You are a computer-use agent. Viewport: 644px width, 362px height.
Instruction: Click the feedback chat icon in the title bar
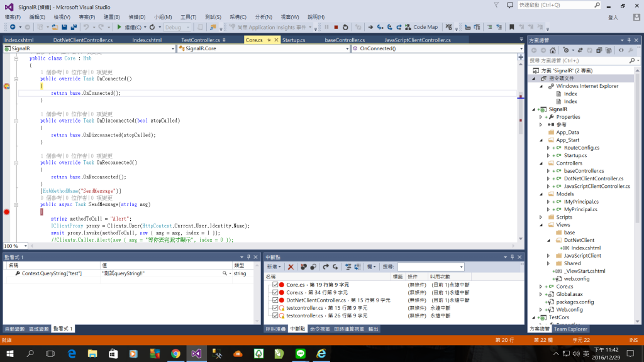click(x=509, y=5)
